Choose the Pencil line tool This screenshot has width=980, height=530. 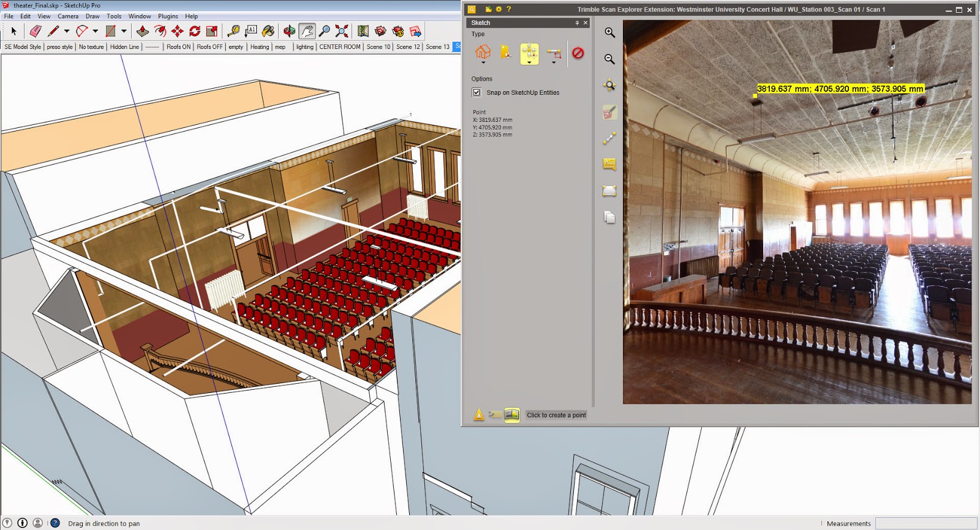[x=53, y=31]
